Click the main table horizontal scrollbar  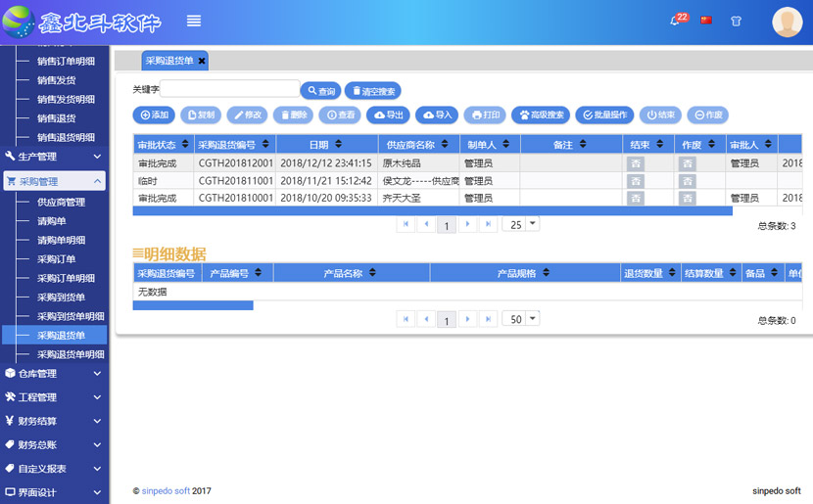click(x=432, y=210)
